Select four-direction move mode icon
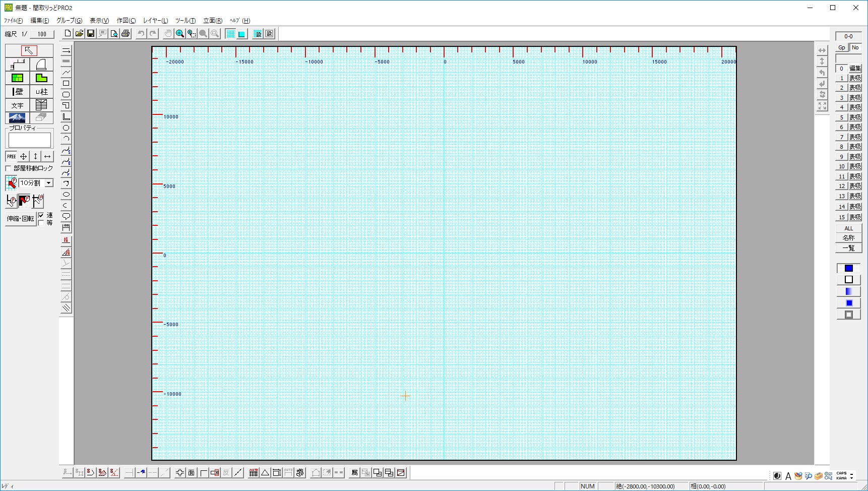This screenshot has height=491, width=868. coord(23,156)
